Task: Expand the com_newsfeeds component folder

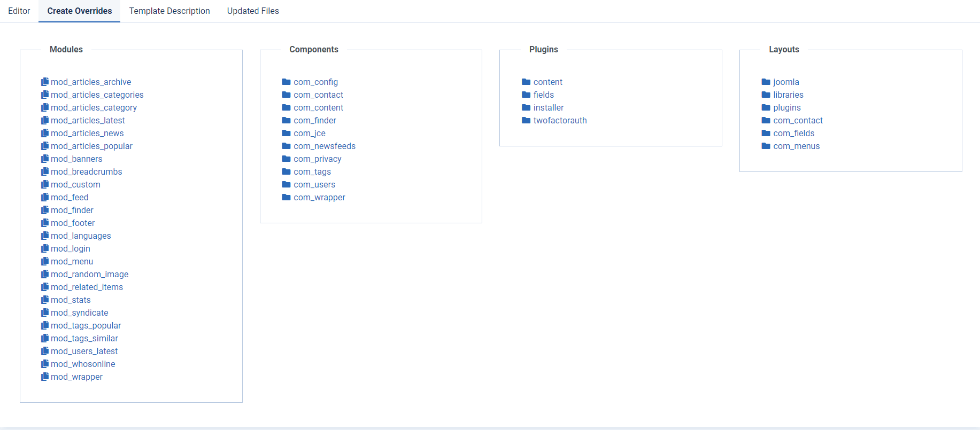Action: pyautogui.click(x=325, y=146)
